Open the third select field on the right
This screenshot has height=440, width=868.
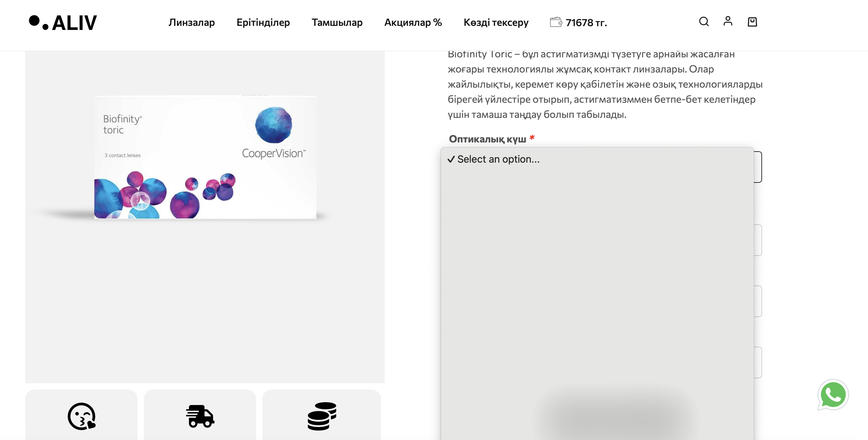click(x=758, y=301)
